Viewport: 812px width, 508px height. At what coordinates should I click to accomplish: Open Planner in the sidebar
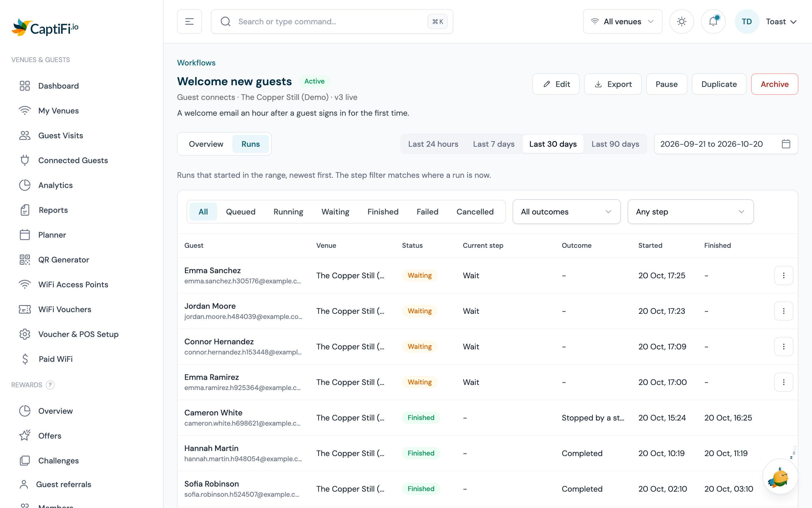point(81,235)
